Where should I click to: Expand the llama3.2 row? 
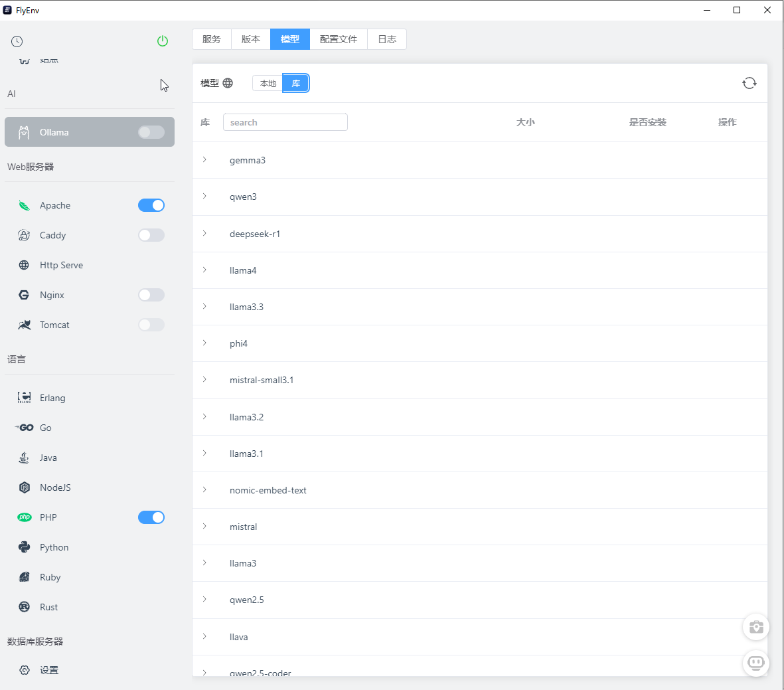point(204,416)
